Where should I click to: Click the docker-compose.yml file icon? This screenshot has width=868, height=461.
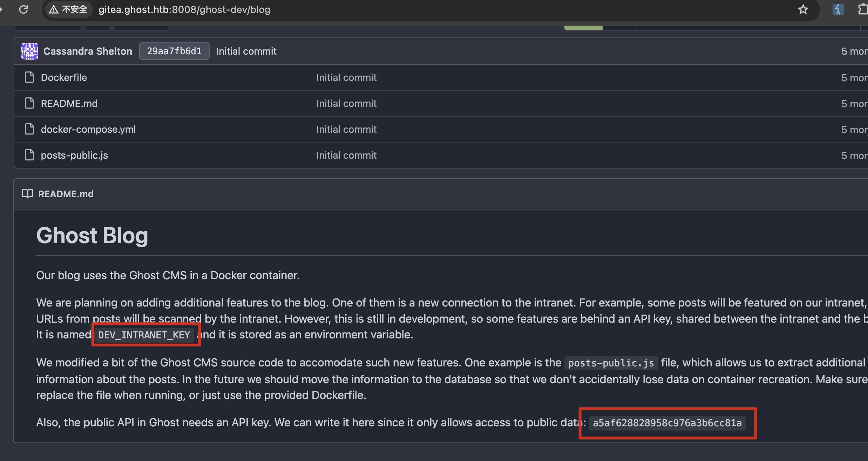(x=29, y=129)
